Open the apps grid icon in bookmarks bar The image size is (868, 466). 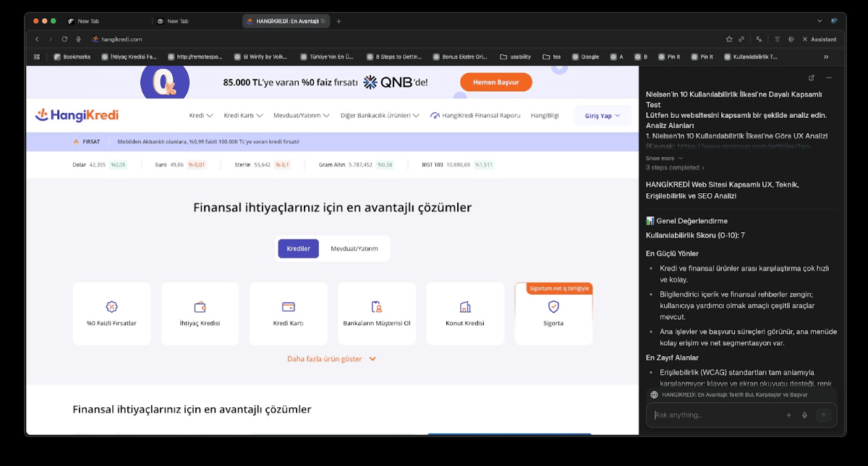(x=37, y=56)
